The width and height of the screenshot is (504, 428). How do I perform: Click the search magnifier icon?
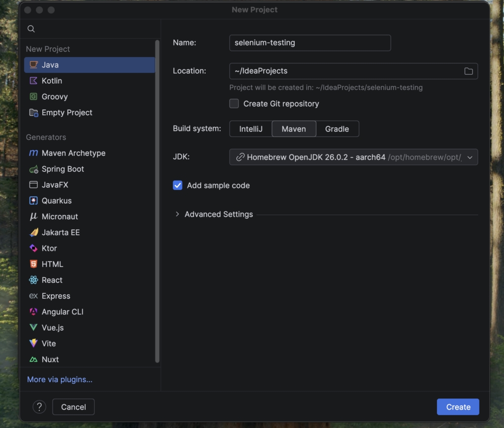[31, 29]
